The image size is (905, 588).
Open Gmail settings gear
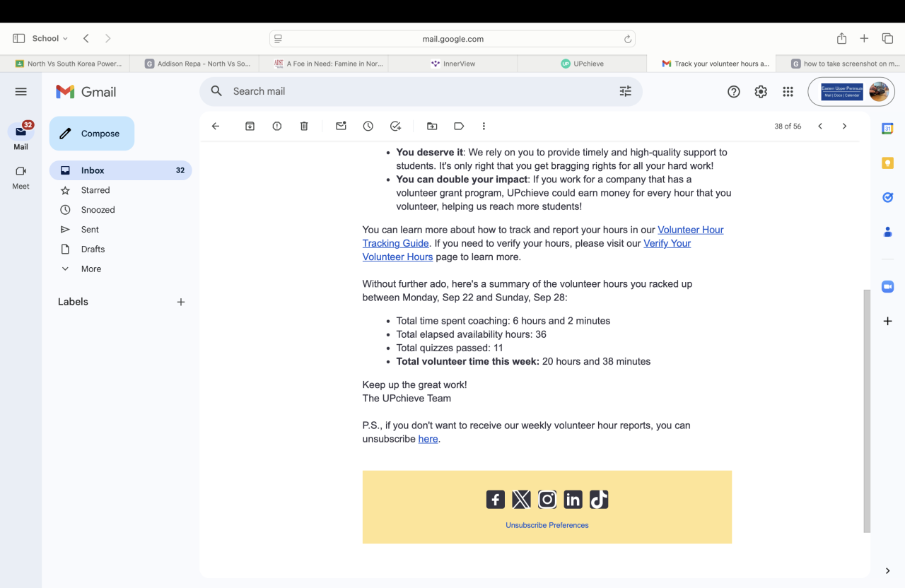(x=761, y=92)
